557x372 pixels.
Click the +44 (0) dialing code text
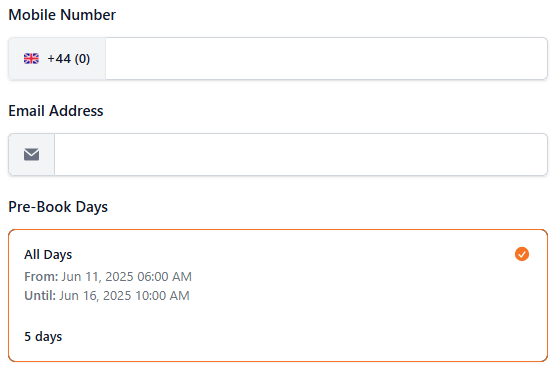click(x=69, y=59)
